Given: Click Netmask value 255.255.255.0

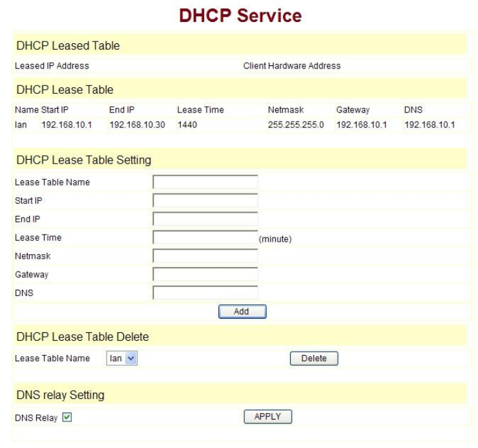Looking at the screenshot, I should (x=296, y=125).
